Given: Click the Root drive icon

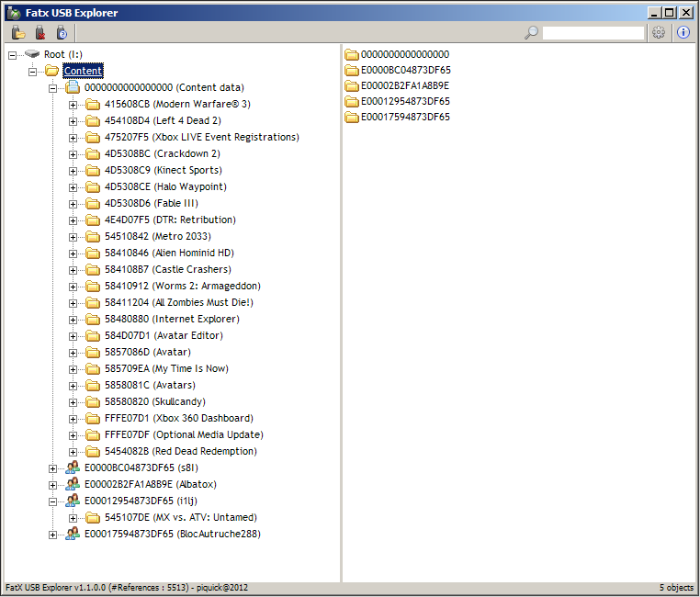Looking at the screenshot, I should tap(32, 54).
